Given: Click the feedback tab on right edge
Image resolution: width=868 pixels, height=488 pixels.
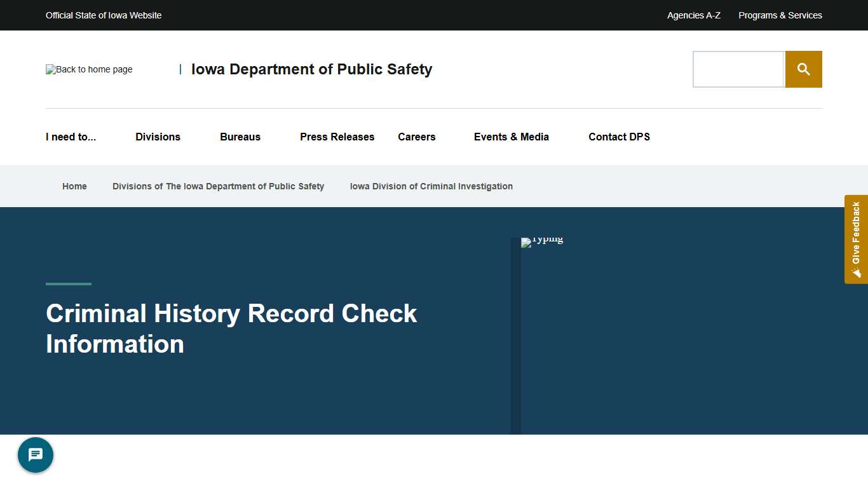Looking at the screenshot, I should click(x=856, y=240).
